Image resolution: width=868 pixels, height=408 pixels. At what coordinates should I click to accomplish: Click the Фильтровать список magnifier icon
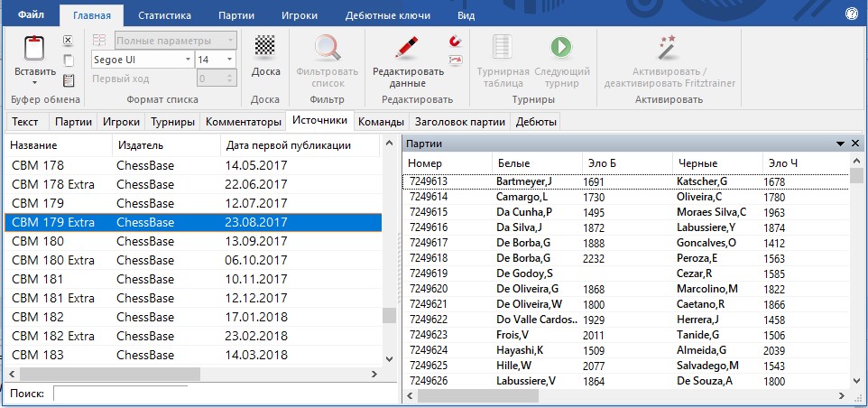(x=327, y=46)
